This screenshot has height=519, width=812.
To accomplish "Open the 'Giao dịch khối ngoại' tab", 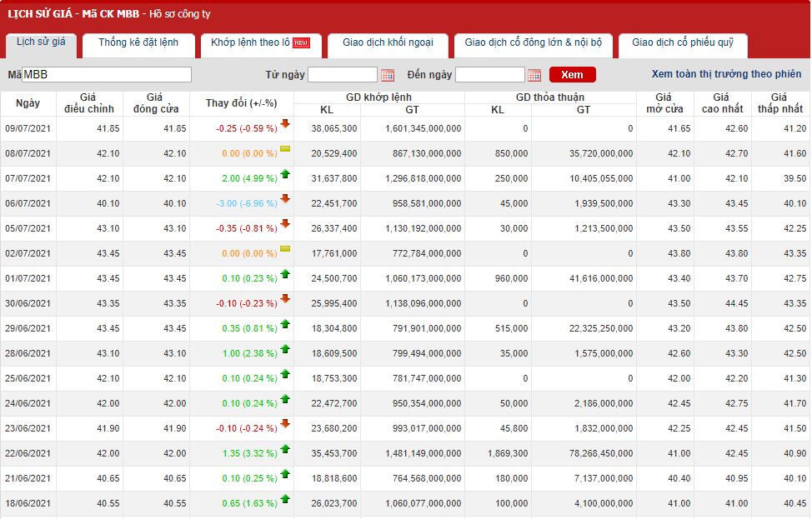I will point(387,42).
